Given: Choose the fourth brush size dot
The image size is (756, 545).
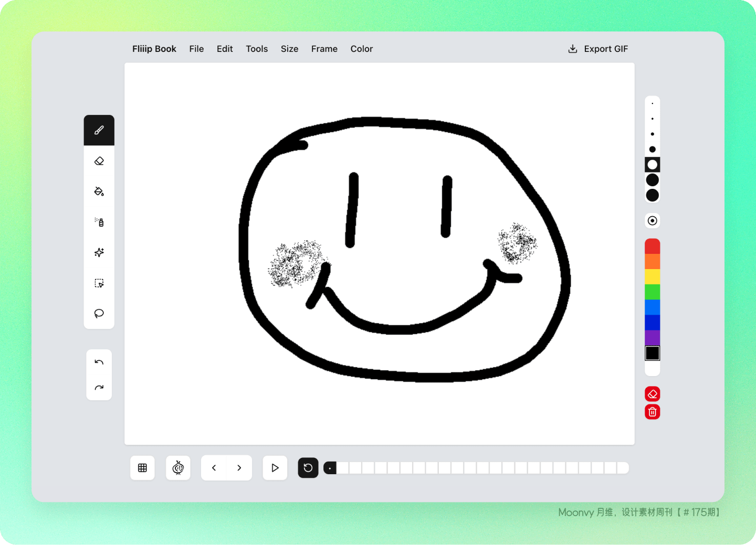Looking at the screenshot, I should (653, 149).
